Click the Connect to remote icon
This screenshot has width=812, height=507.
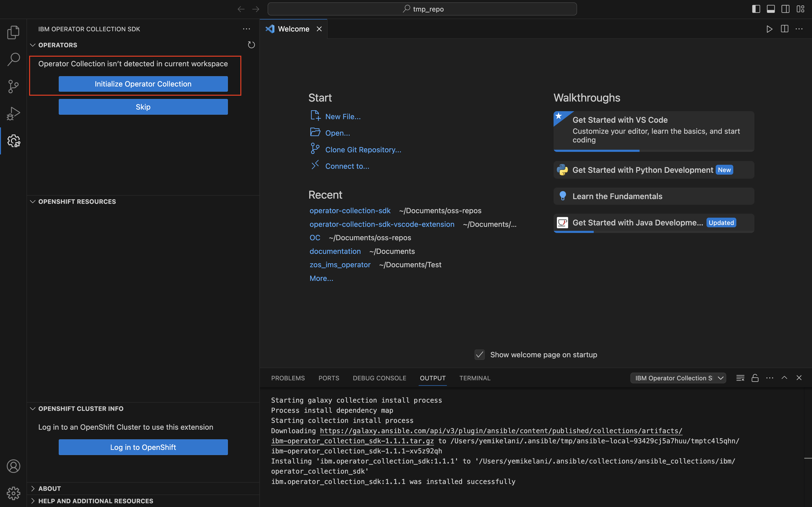point(315,165)
